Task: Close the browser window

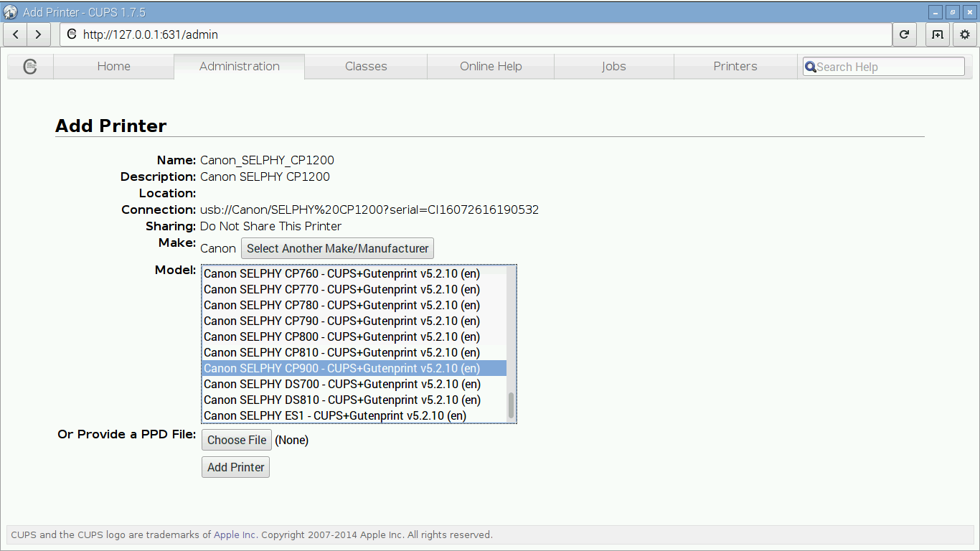Action: pos(969,12)
